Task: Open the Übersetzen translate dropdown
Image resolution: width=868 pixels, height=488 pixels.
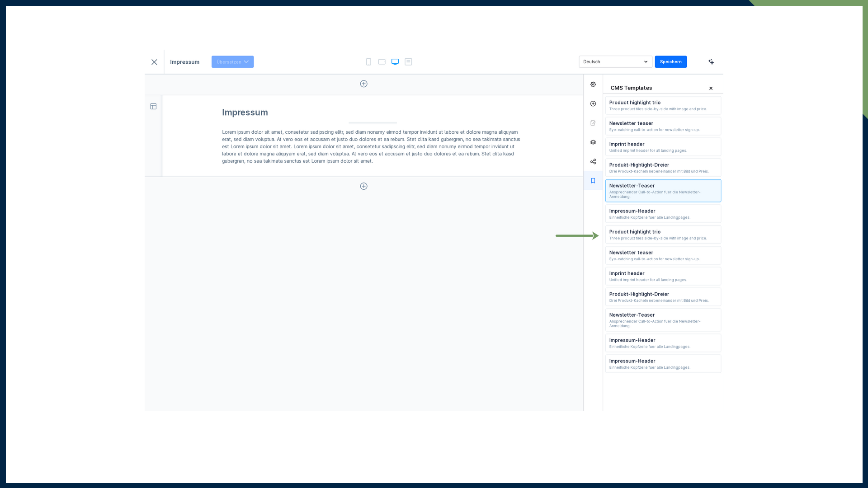Action: coord(232,62)
